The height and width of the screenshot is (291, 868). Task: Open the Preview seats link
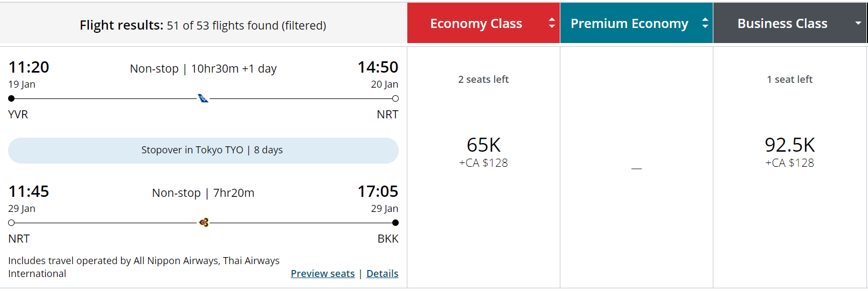click(322, 273)
